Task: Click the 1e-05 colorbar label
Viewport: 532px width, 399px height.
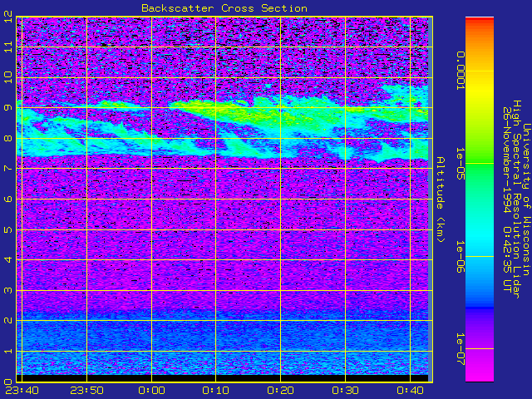Action: (461, 164)
